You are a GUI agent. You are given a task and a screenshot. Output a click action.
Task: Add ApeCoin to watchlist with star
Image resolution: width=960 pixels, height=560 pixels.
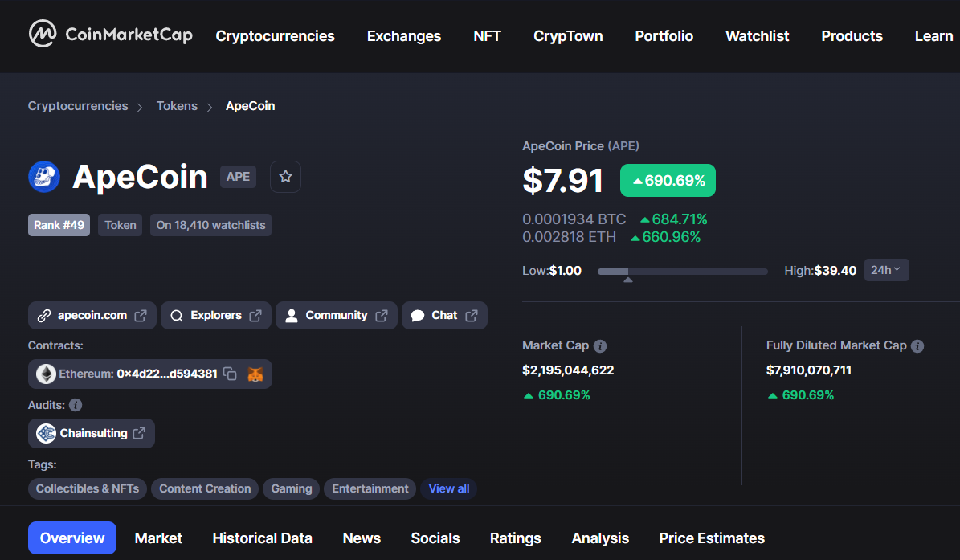tap(285, 177)
